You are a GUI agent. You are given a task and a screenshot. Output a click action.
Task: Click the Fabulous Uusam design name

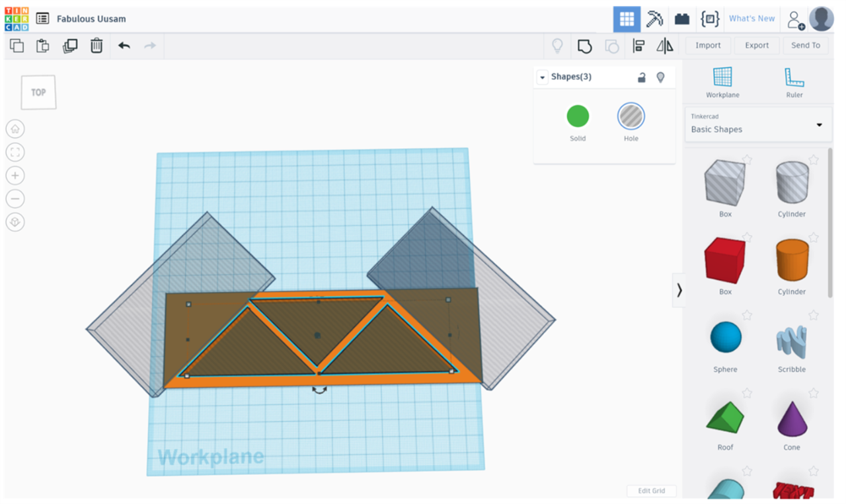click(91, 18)
